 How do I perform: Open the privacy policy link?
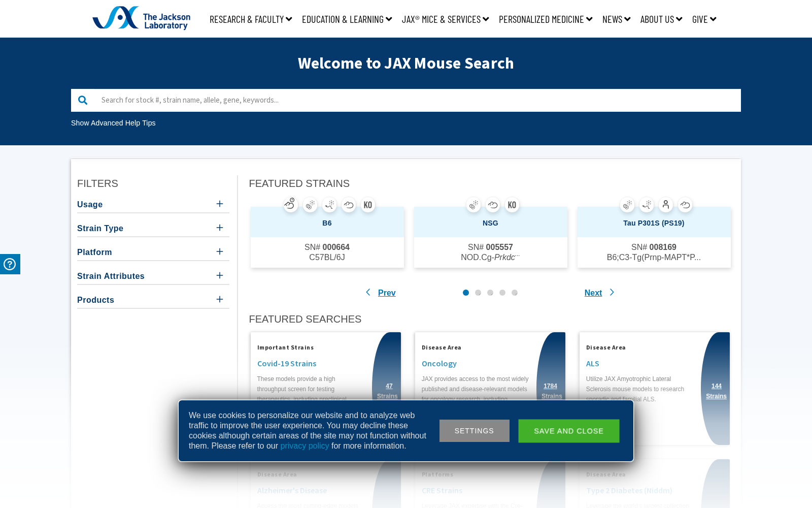(304, 446)
